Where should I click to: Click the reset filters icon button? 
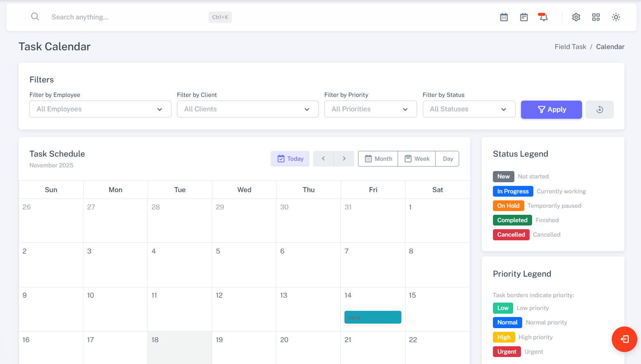(599, 110)
